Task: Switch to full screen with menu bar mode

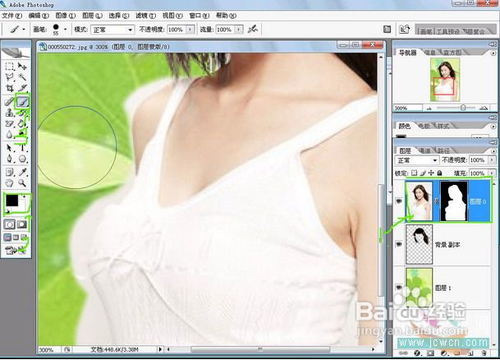Action: tap(16, 238)
